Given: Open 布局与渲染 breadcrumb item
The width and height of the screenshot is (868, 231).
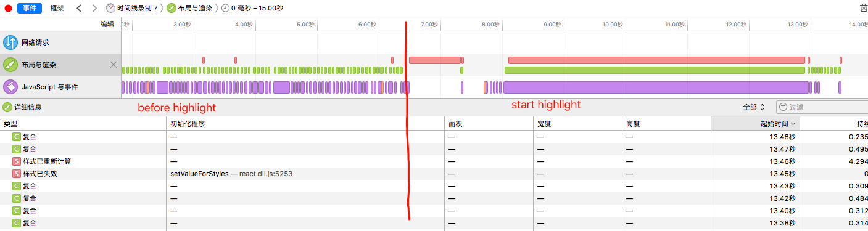Looking at the screenshot, I should [189, 8].
